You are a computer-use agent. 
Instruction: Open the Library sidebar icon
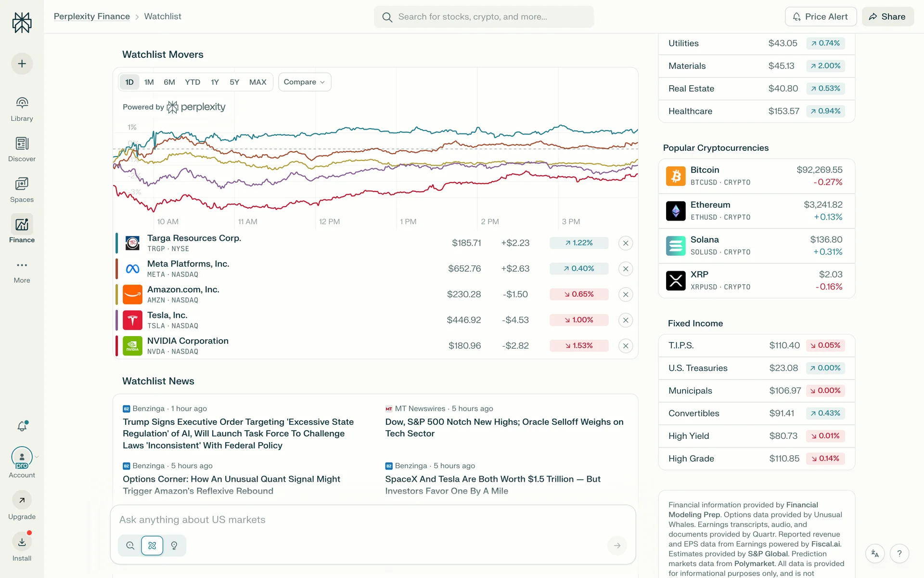pos(22,103)
